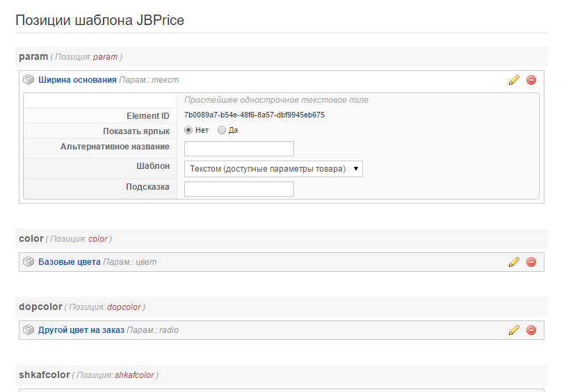
Task: Click the shkafcolor position header
Action: [x=282, y=375]
